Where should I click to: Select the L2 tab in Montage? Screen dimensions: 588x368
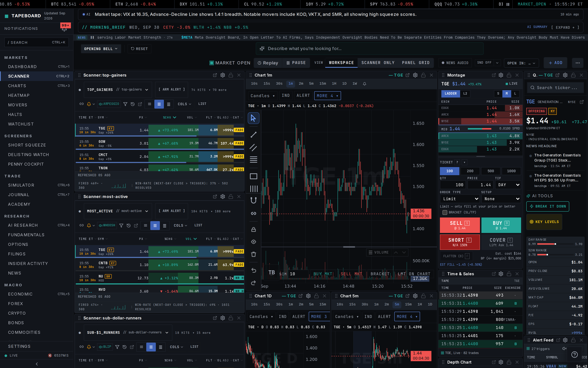coord(465,93)
